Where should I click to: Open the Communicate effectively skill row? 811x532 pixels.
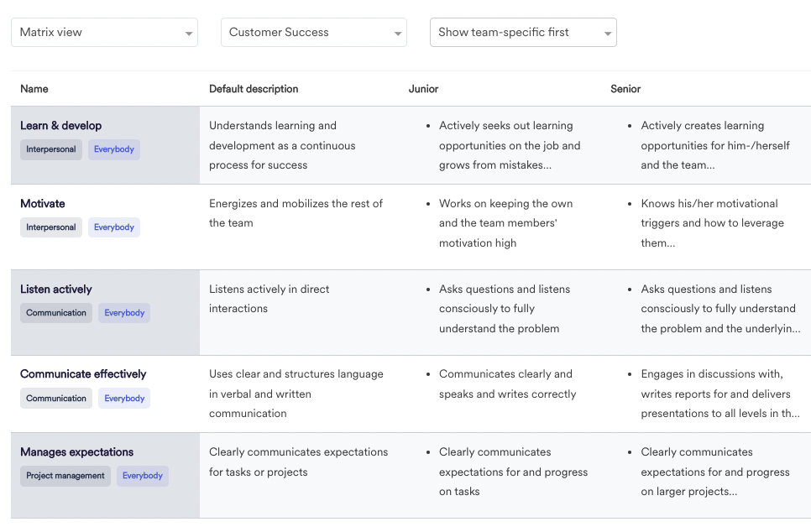coord(83,373)
